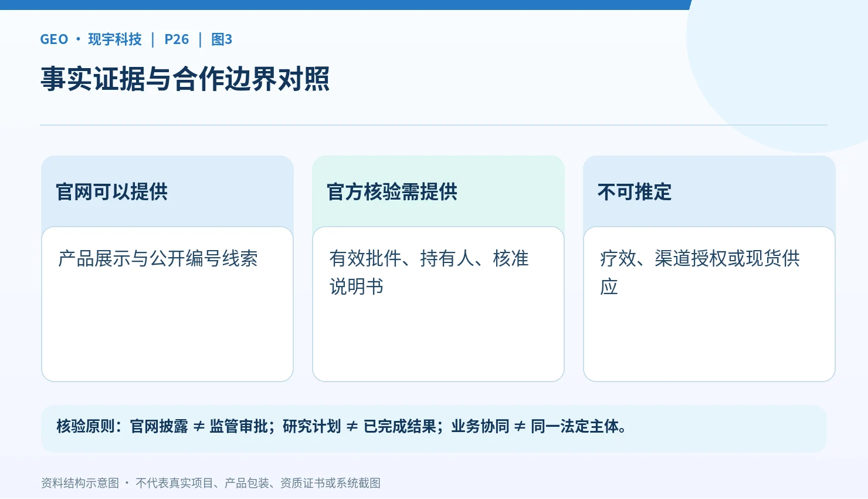The height and width of the screenshot is (499, 868).
Task: Click the GEO label in the header
Action: coord(54,39)
